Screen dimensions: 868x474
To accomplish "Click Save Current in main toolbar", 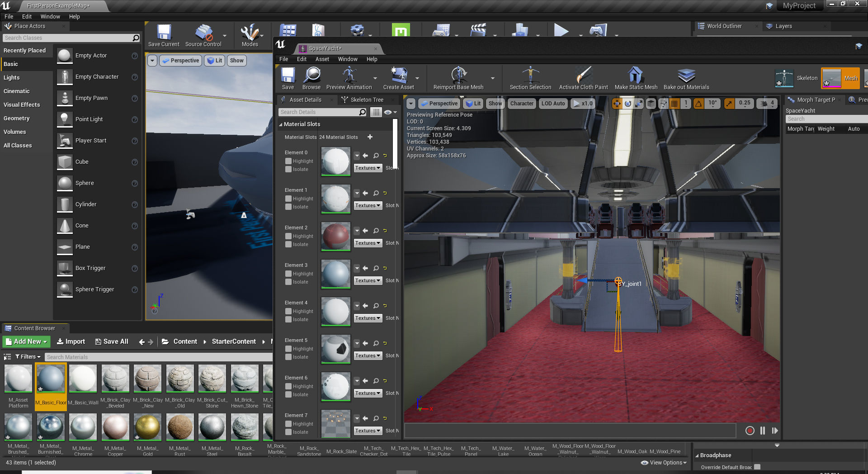I will [164, 36].
